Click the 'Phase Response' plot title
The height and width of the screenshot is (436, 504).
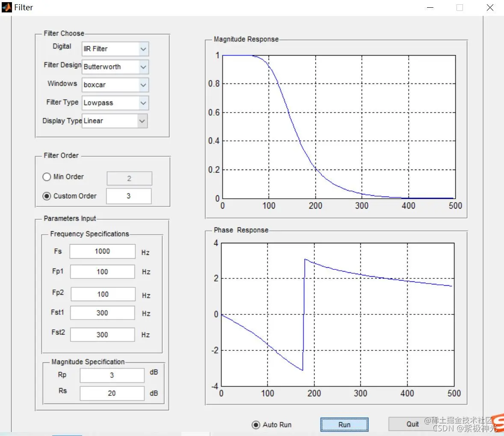(241, 230)
